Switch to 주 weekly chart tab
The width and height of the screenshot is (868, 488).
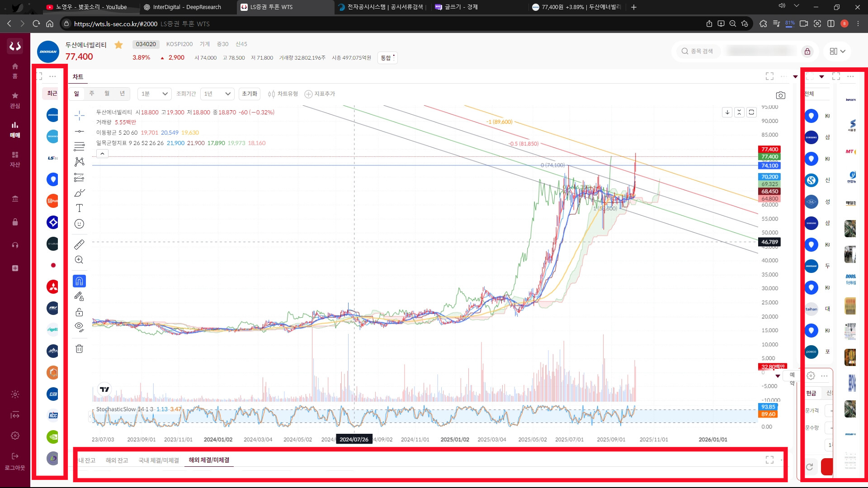point(92,94)
